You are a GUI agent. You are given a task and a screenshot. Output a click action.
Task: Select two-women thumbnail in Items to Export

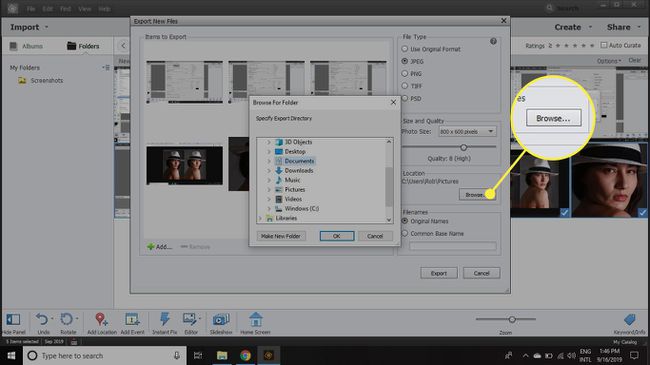click(x=184, y=165)
